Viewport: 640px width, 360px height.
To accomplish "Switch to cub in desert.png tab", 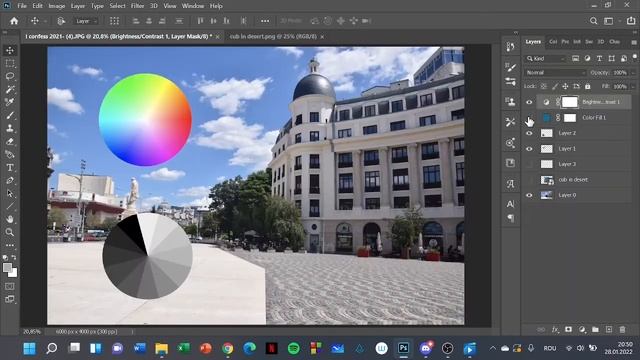I will pos(273,37).
